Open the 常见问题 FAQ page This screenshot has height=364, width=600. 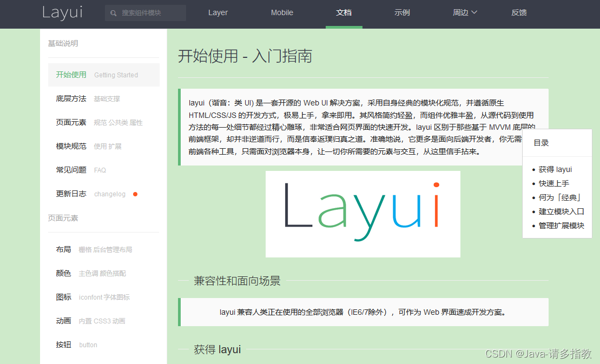(71, 169)
